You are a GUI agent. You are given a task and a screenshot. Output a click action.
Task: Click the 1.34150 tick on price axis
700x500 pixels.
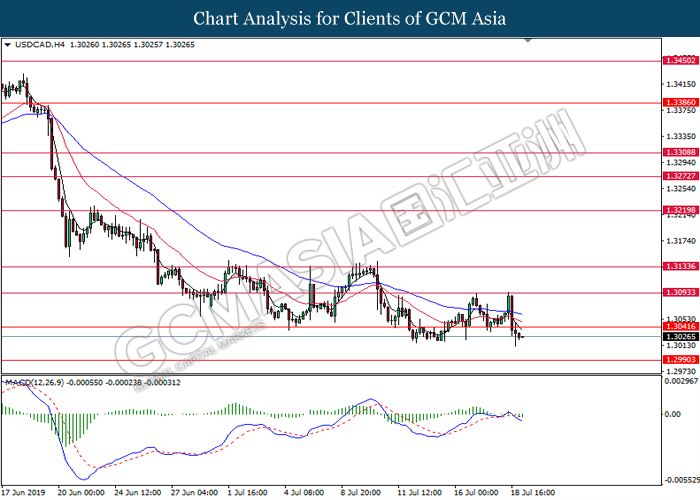point(681,84)
